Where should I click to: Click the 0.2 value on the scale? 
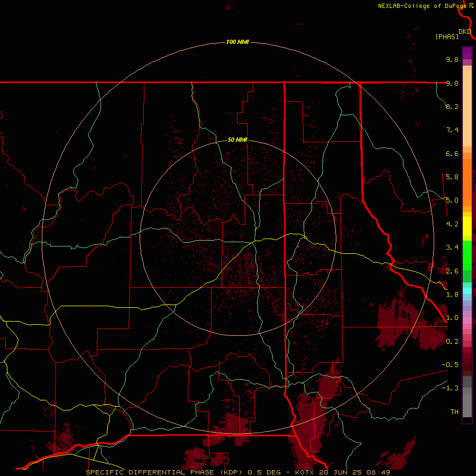[x=452, y=342]
